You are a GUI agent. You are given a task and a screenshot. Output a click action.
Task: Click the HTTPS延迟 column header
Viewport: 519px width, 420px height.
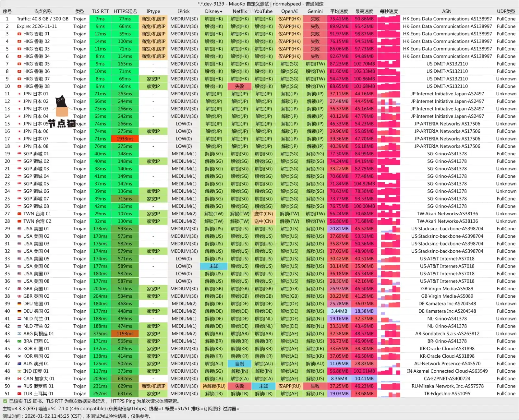[x=125, y=11]
